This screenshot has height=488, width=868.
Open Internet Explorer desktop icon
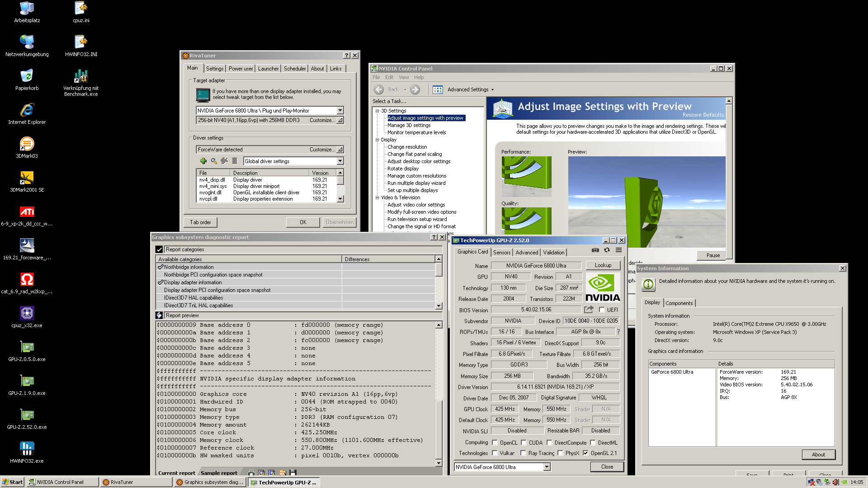click(27, 114)
